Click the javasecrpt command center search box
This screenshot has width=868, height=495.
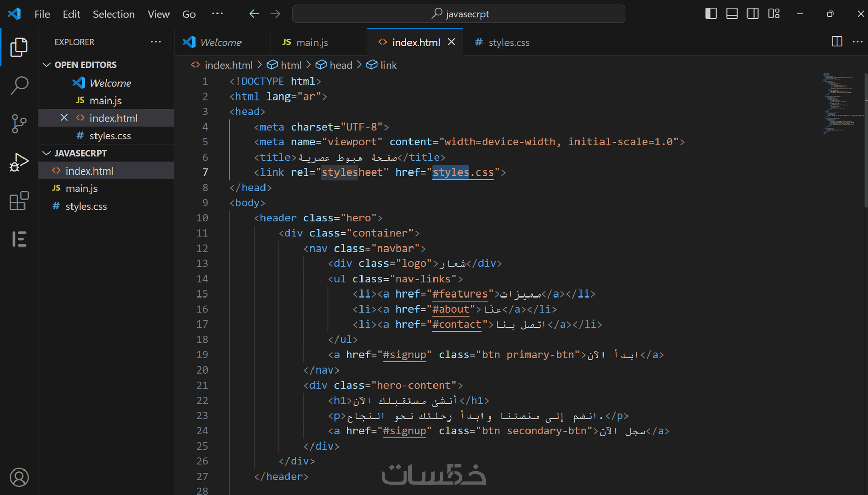click(459, 14)
